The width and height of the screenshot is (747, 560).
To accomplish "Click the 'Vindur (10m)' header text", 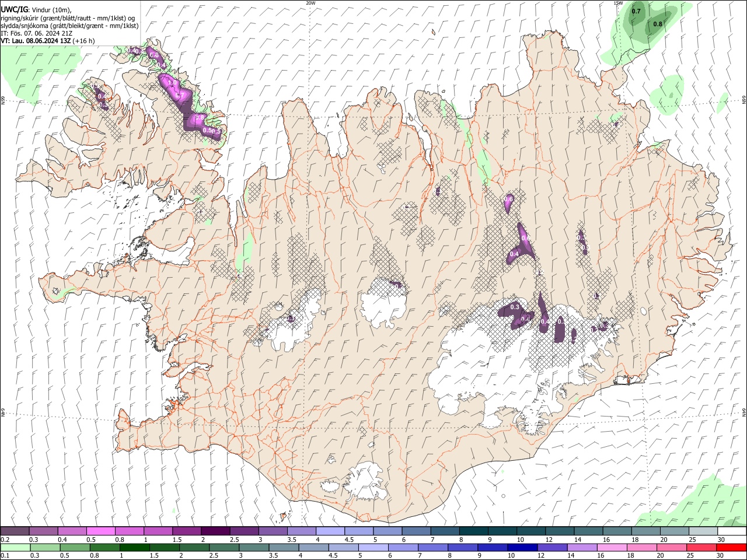I will (51, 10).
